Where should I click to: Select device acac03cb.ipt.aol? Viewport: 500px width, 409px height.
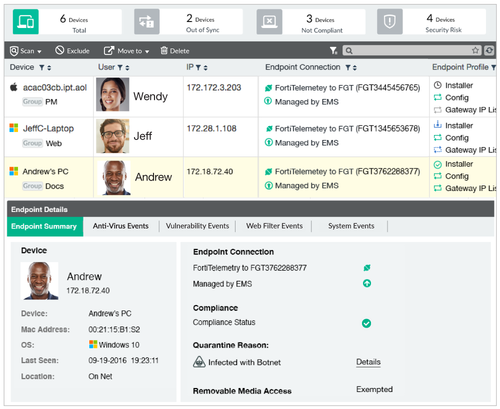pyautogui.click(x=55, y=88)
